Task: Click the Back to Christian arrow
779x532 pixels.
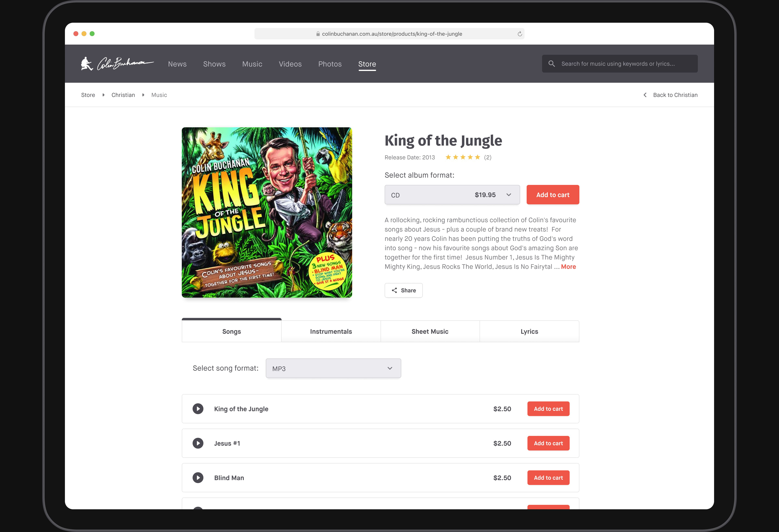Action: click(x=645, y=95)
